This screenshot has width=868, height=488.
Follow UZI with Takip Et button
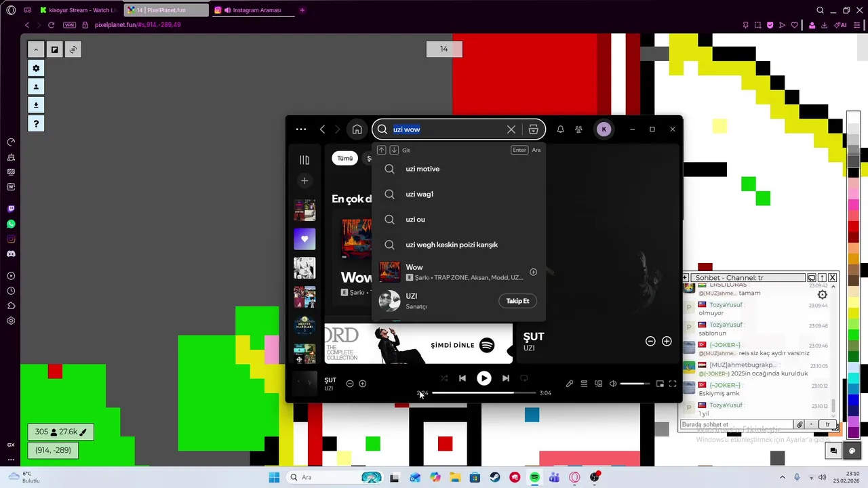[x=517, y=301]
